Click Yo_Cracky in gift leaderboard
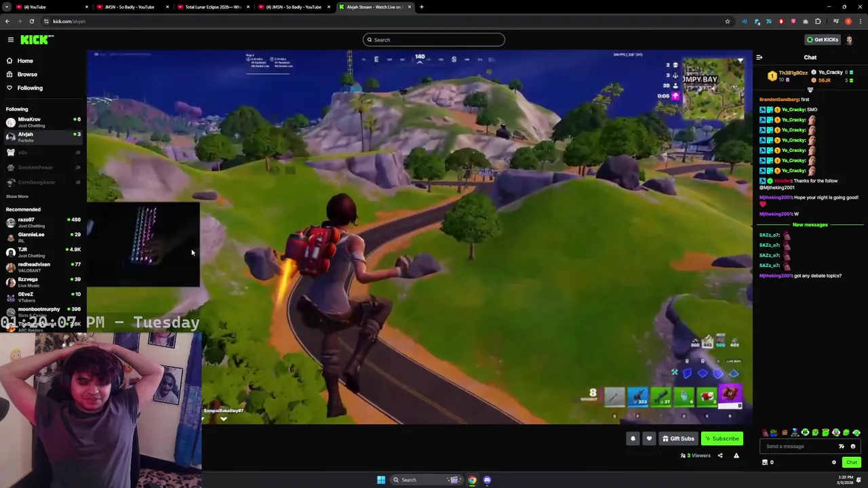The height and width of the screenshot is (488, 868). click(830, 72)
